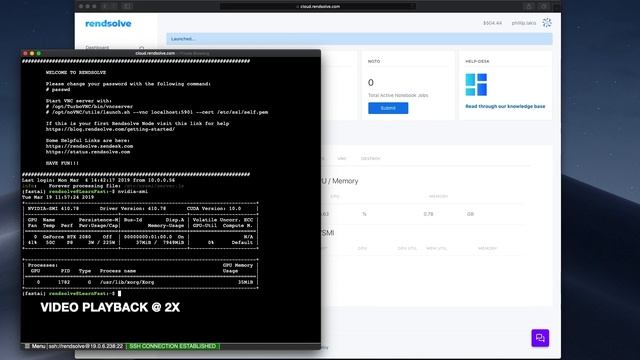The height and width of the screenshot is (360, 640).
Task: Select the Dashboard item in the sidebar
Action: pos(97,47)
